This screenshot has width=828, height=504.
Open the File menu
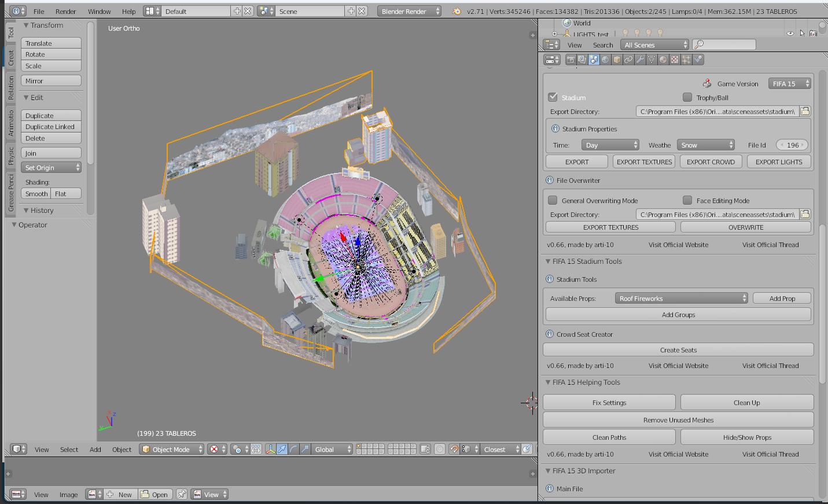pyautogui.click(x=39, y=11)
